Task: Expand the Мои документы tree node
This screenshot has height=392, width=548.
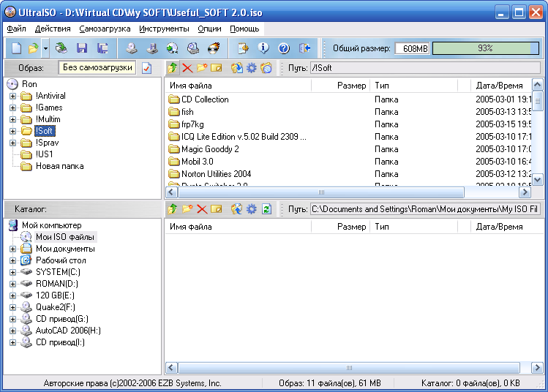Action: (12, 249)
